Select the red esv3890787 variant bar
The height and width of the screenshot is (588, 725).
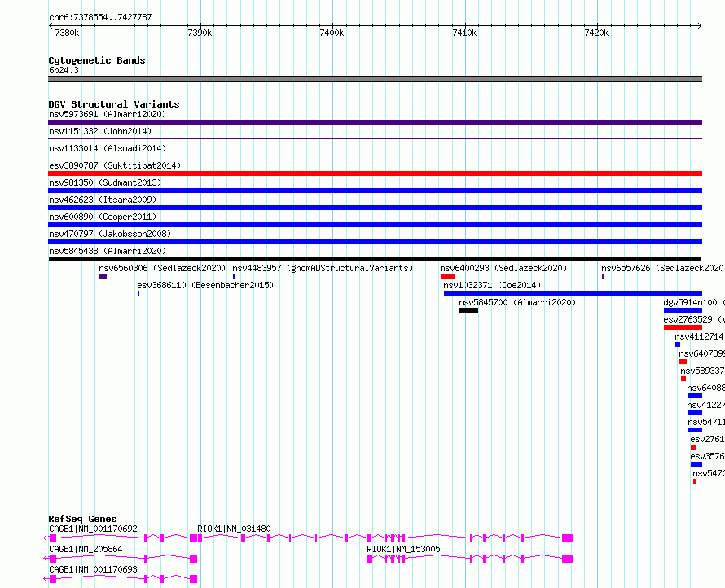pos(375,173)
